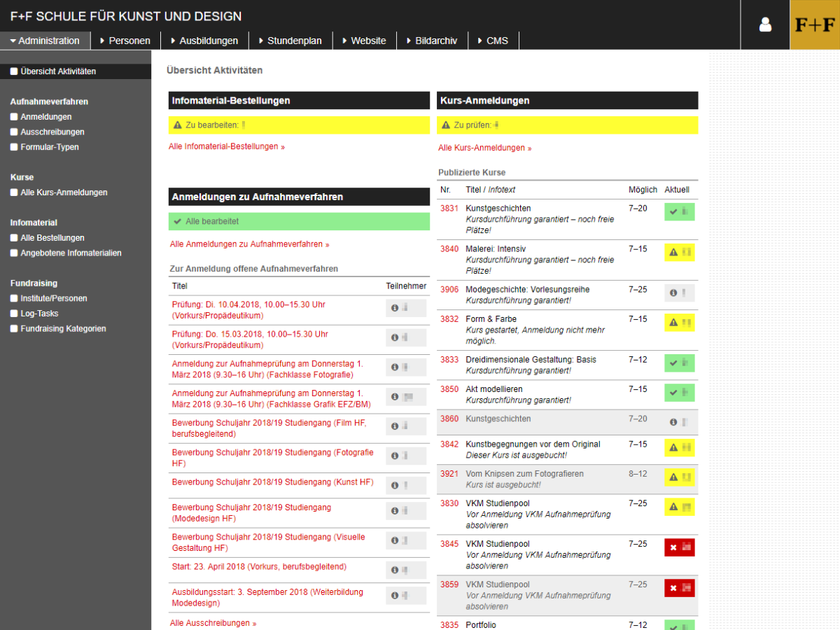The image size is (840, 630).
Task: Expand the Stundenplan menu
Action: 290,41
